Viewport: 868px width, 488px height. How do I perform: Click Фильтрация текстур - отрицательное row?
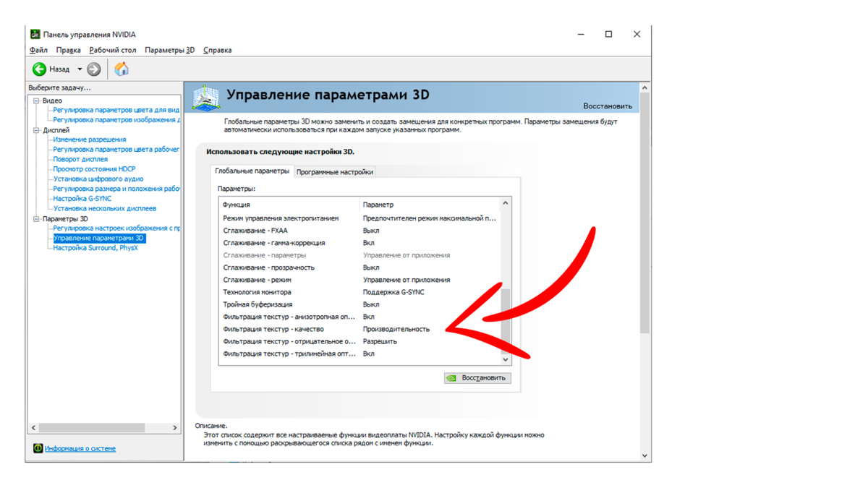[x=359, y=341]
